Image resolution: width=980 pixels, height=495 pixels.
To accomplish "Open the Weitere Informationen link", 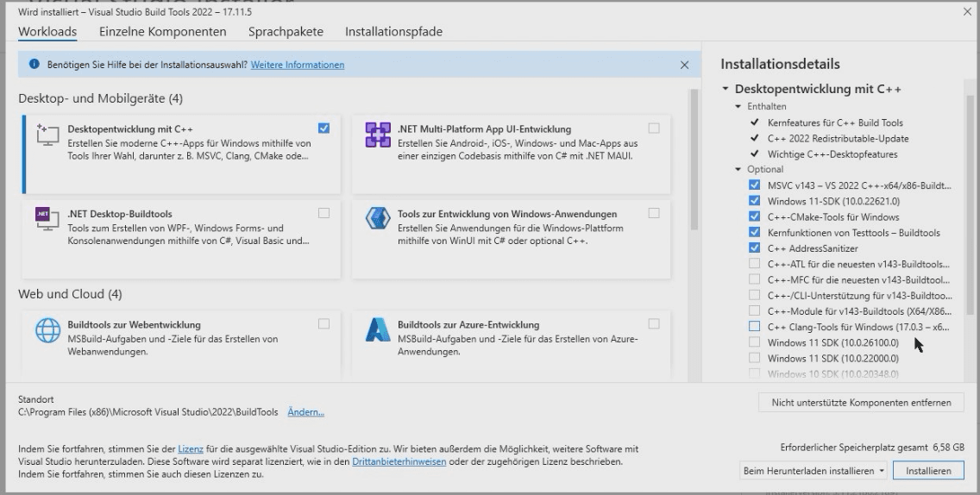I will tap(298, 65).
